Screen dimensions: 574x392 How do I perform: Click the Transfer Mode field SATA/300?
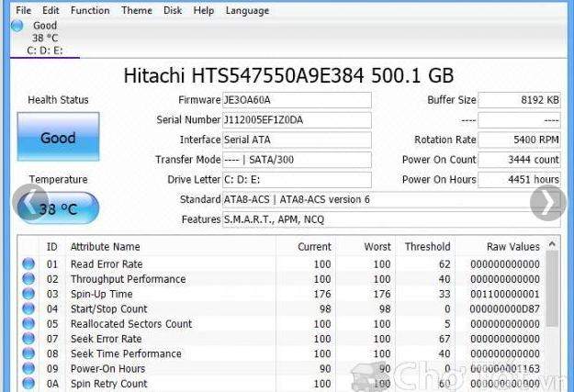pos(297,160)
